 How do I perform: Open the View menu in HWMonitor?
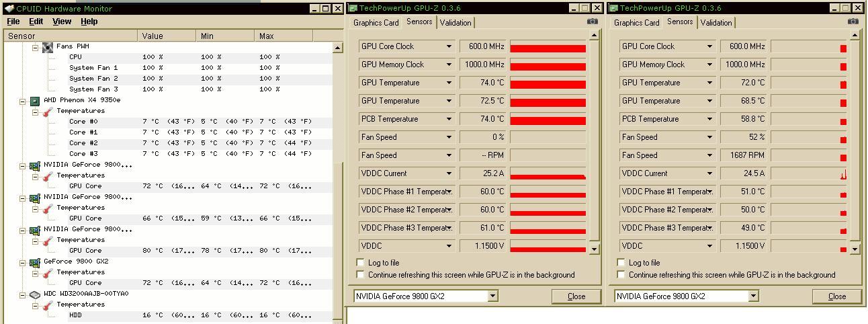(x=62, y=22)
